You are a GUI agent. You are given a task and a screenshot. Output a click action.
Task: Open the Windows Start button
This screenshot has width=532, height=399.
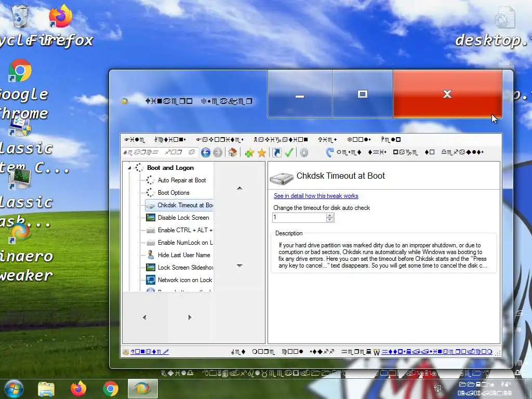(x=14, y=389)
